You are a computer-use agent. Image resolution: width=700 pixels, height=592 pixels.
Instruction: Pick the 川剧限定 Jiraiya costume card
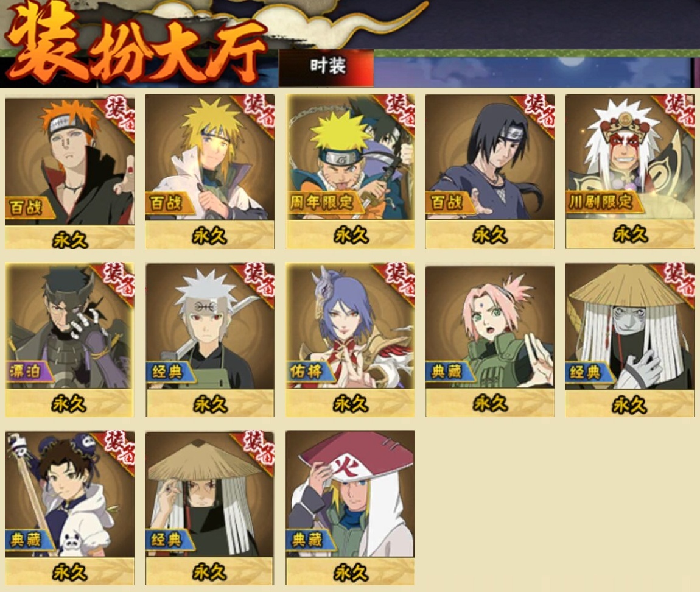tap(629, 171)
